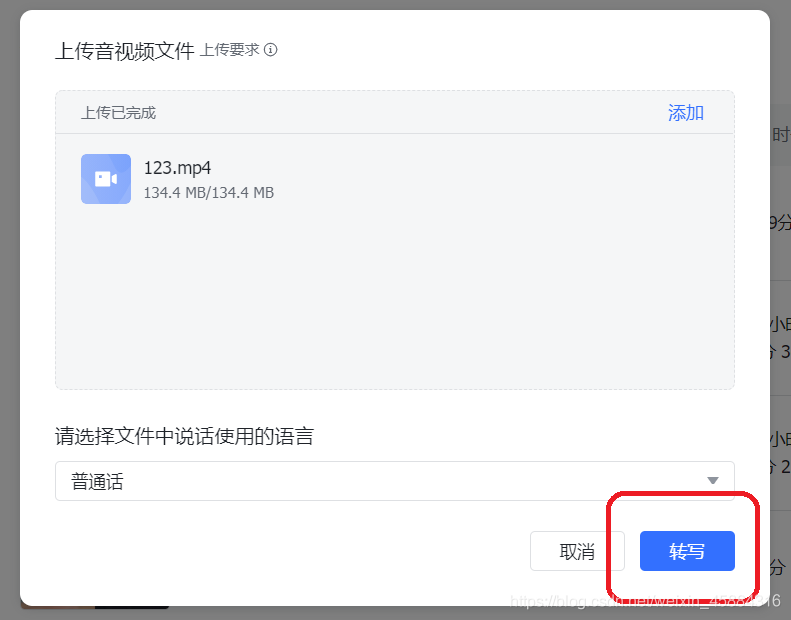Viewport: 791px width, 620px height.
Task: Click the 上传音视频文件 dialog title
Action: point(125,51)
